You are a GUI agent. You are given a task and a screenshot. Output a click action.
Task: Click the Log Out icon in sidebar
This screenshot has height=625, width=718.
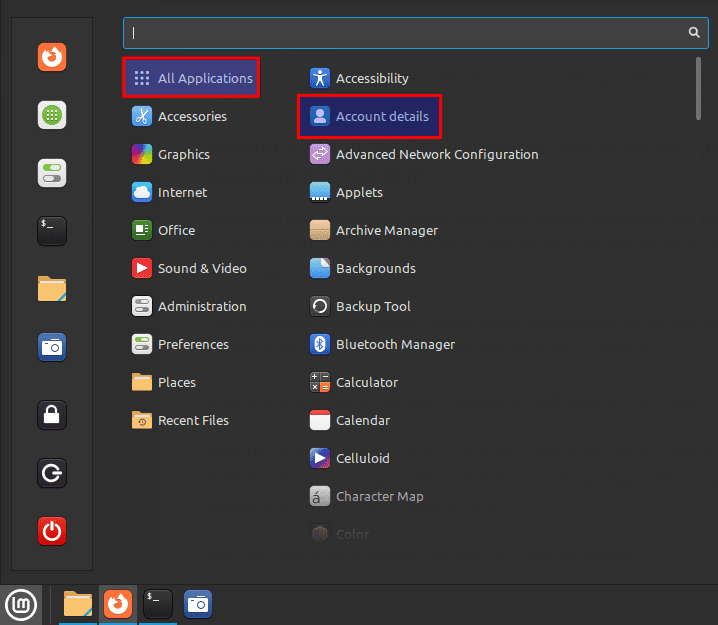(52, 473)
